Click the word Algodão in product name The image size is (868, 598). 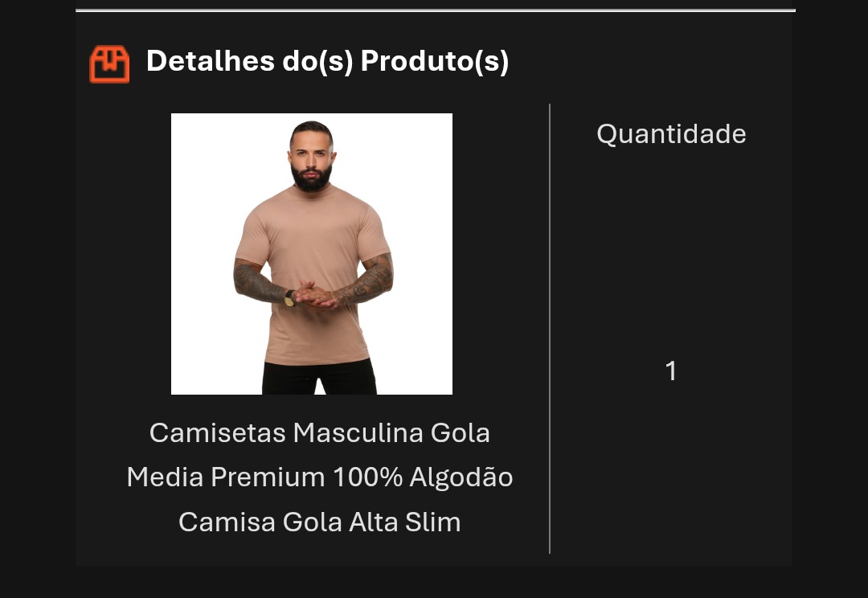coord(461,477)
